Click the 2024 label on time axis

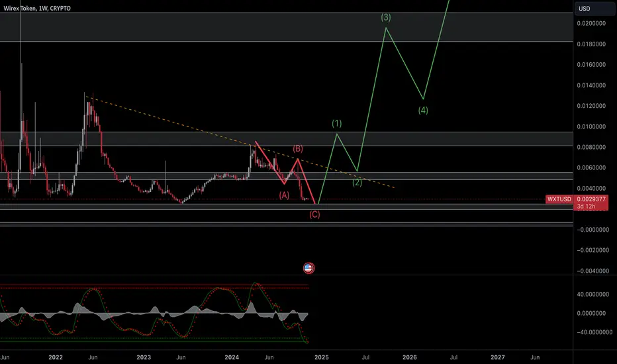(232, 357)
